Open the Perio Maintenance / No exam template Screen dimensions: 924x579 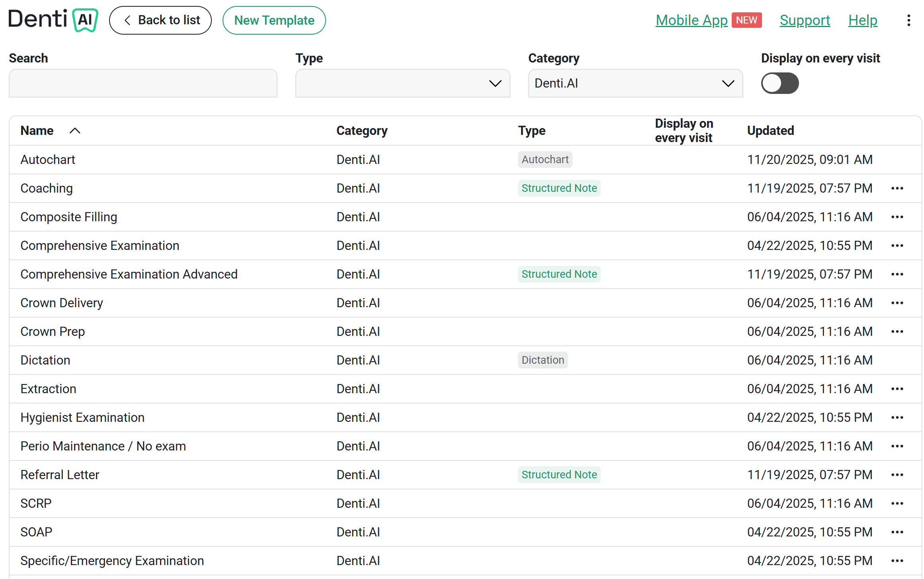[x=103, y=446]
